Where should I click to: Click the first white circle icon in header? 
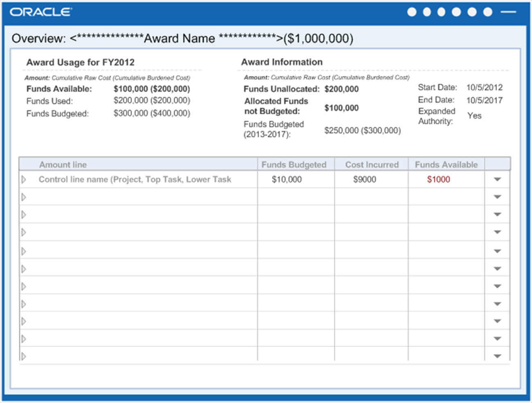(x=412, y=12)
